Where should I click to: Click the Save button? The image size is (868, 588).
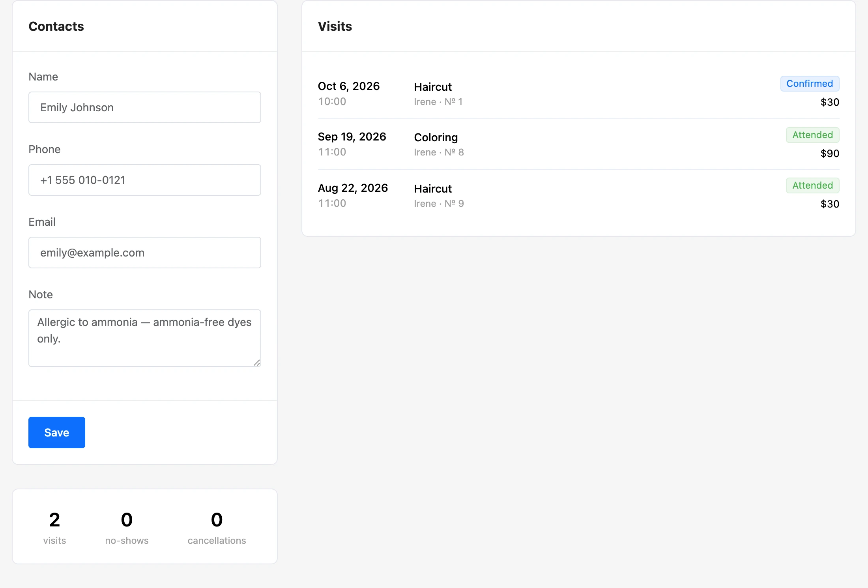[x=57, y=433]
